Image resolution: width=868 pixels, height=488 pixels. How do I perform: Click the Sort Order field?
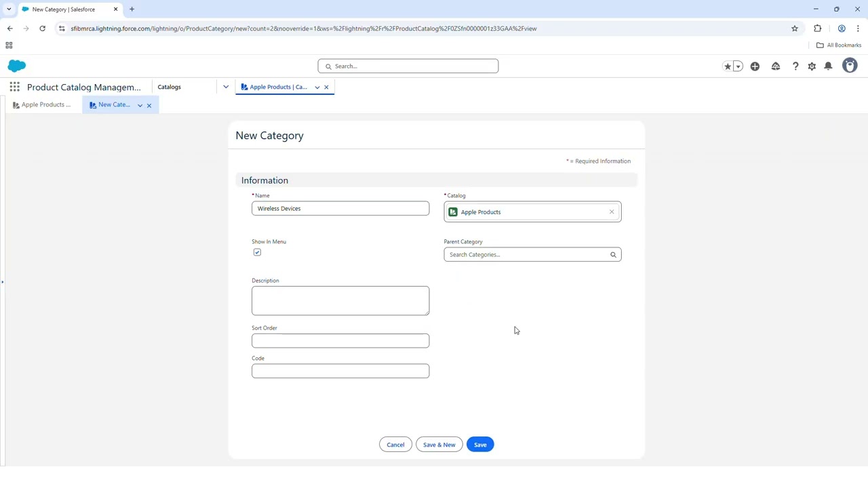coord(340,340)
